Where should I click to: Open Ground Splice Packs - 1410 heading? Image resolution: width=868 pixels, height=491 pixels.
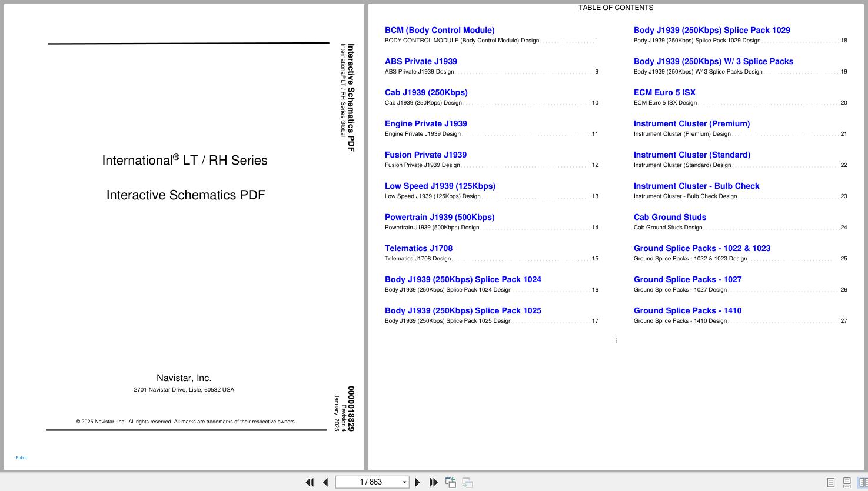687,310
